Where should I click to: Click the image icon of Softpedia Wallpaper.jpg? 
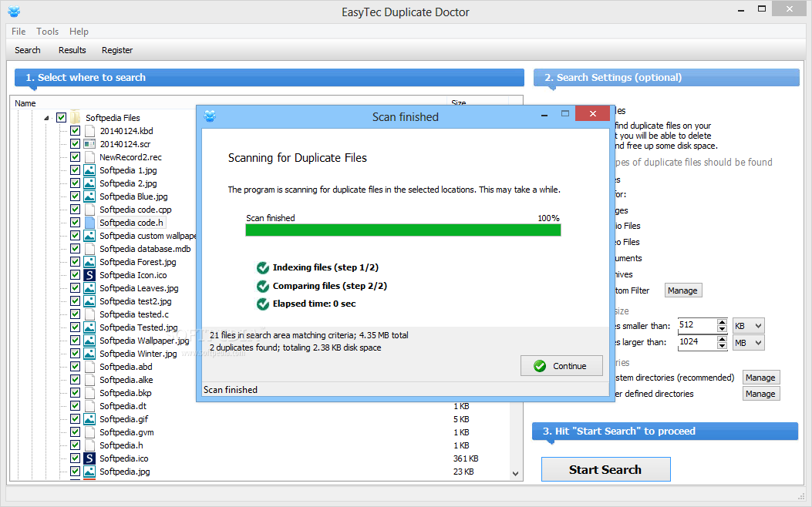(x=89, y=341)
